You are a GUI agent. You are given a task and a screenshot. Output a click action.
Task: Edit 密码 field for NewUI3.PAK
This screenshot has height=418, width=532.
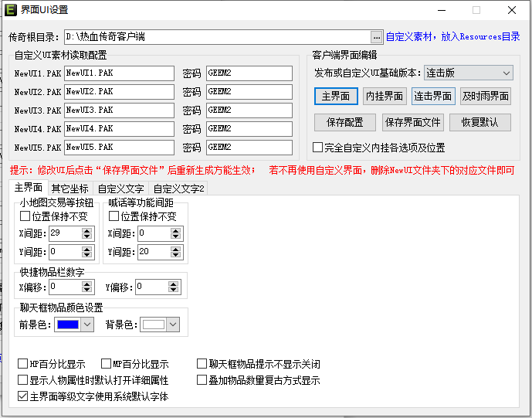tap(249, 110)
